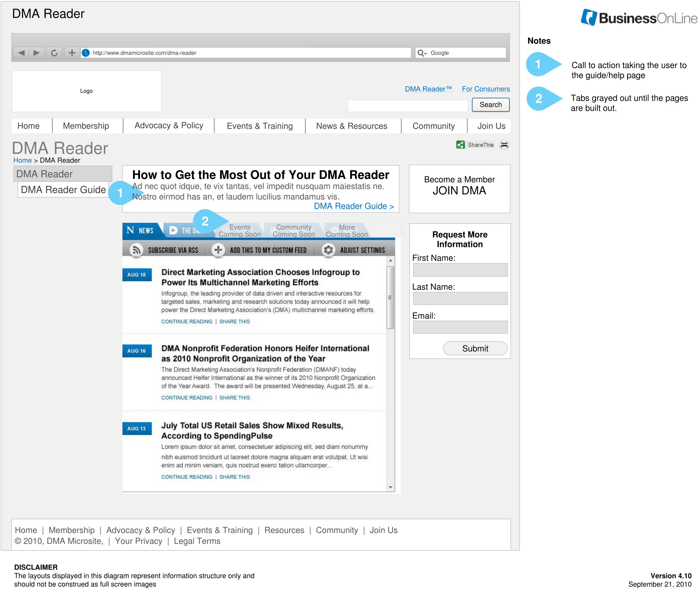Click the Adjust Settings label

[363, 250]
